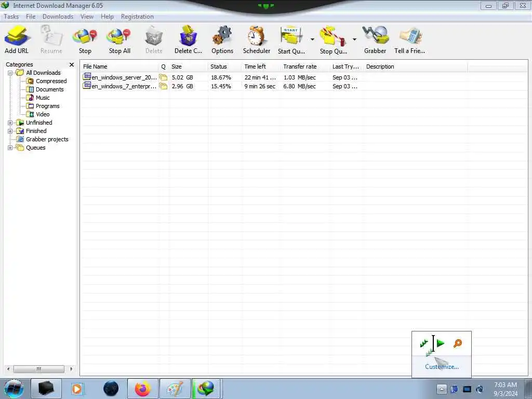Click the Tell a Friend icon
532x399 pixels.
click(x=410, y=36)
